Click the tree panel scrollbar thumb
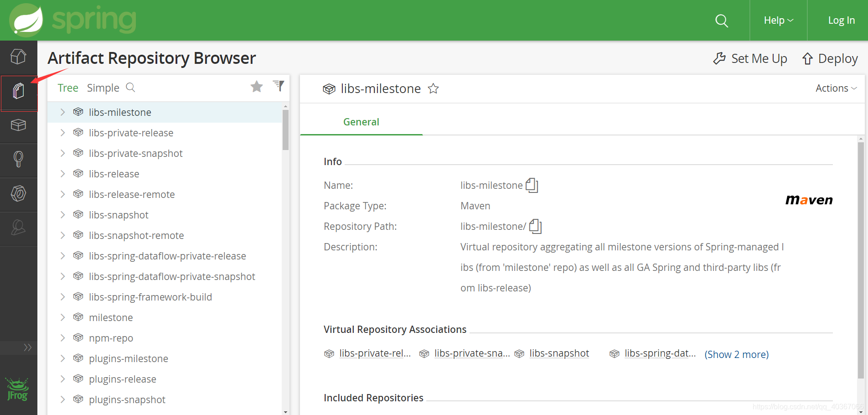Viewport: 868px width, 415px height. coord(285,130)
